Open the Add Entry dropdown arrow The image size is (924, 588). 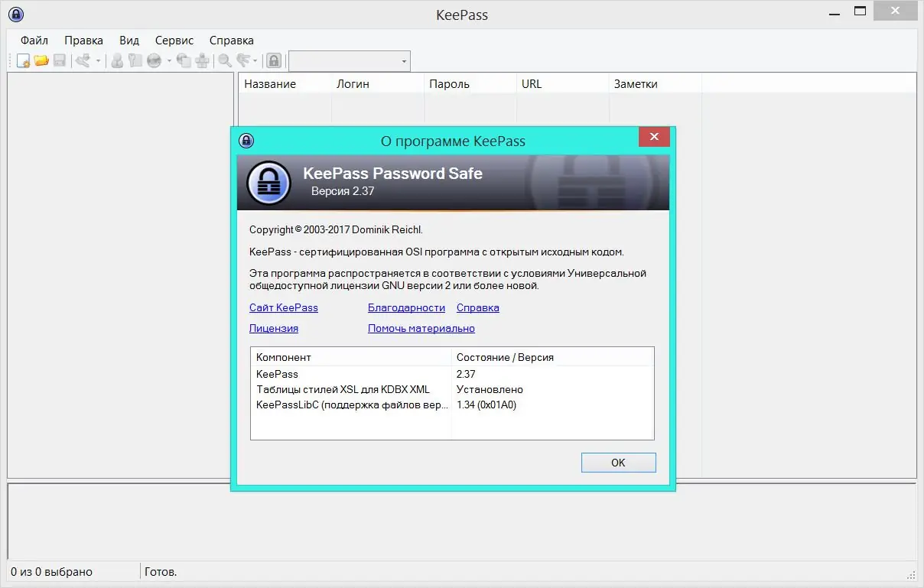point(98,60)
